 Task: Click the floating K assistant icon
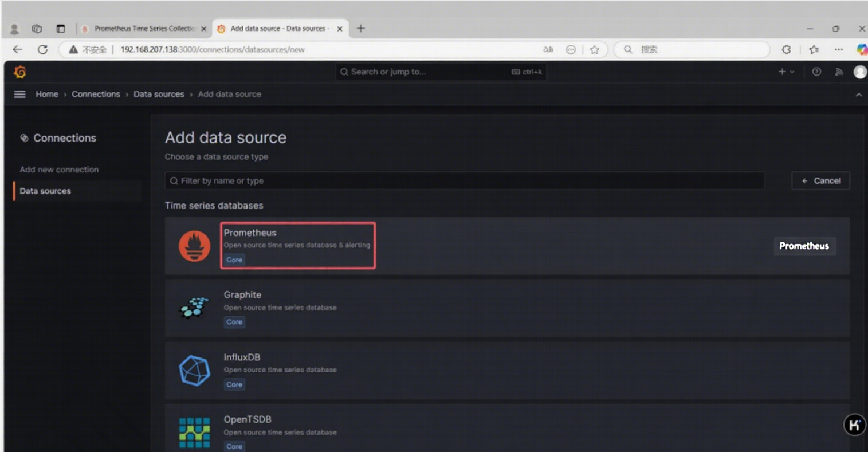click(x=855, y=425)
